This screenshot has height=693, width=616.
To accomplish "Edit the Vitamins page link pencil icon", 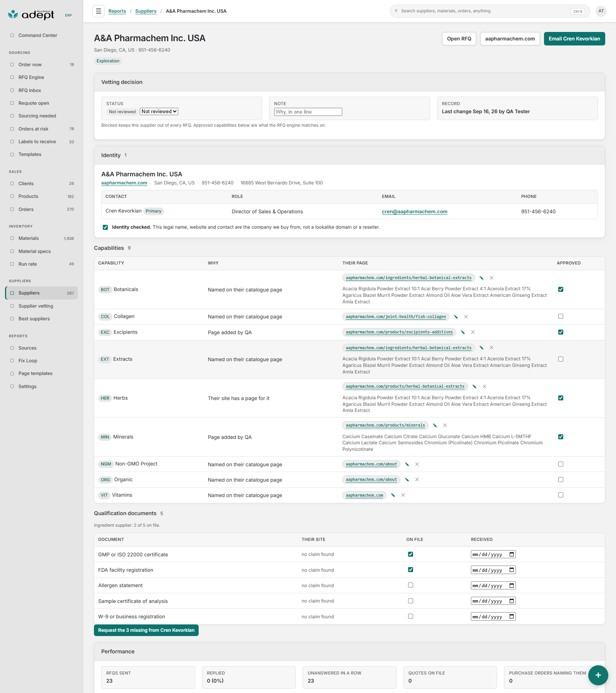I will [393, 495].
